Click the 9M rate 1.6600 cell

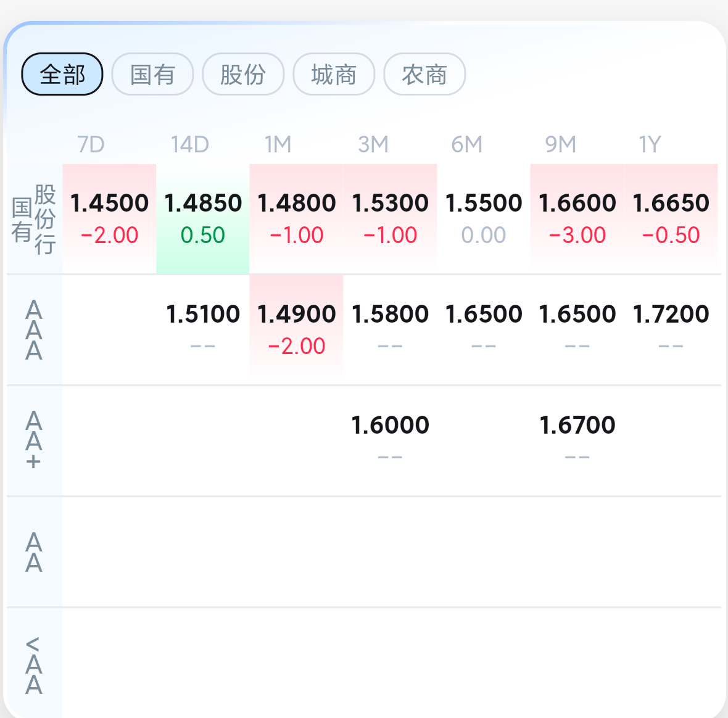(577, 218)
